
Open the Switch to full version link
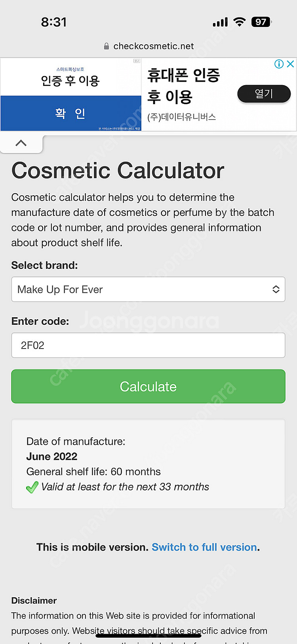(204, 547)
